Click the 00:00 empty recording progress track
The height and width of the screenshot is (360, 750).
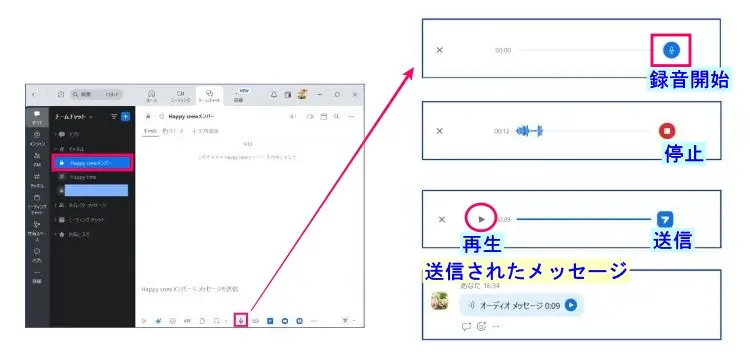[586, 50]
